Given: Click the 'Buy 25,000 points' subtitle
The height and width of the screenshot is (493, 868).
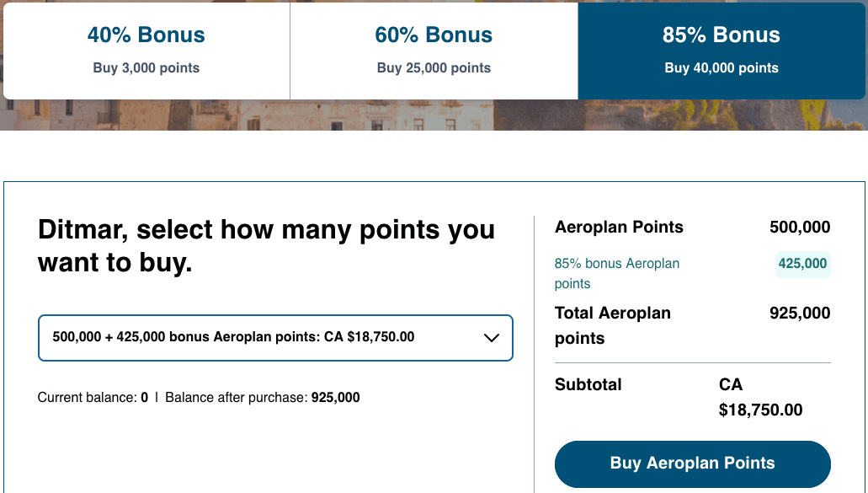Looking at the screenshot, I should [434, 68].
